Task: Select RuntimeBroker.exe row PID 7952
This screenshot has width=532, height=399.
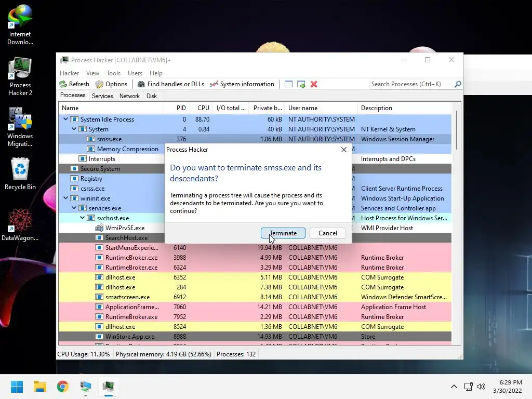Action: tap(255, 316)
